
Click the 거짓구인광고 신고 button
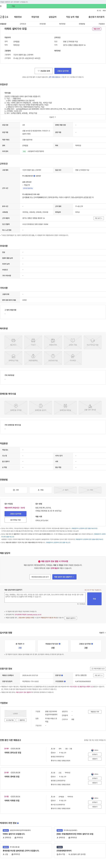click(98, 669)
